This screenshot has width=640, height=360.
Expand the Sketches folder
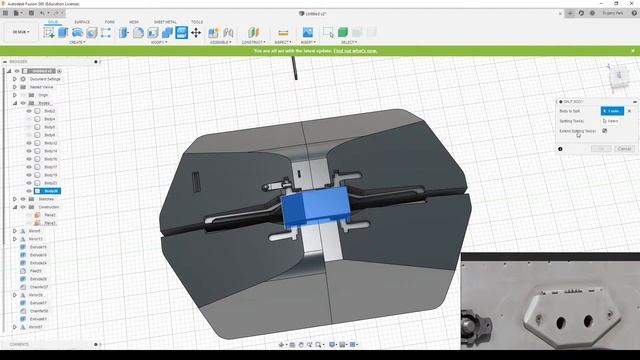click(15, 199)
